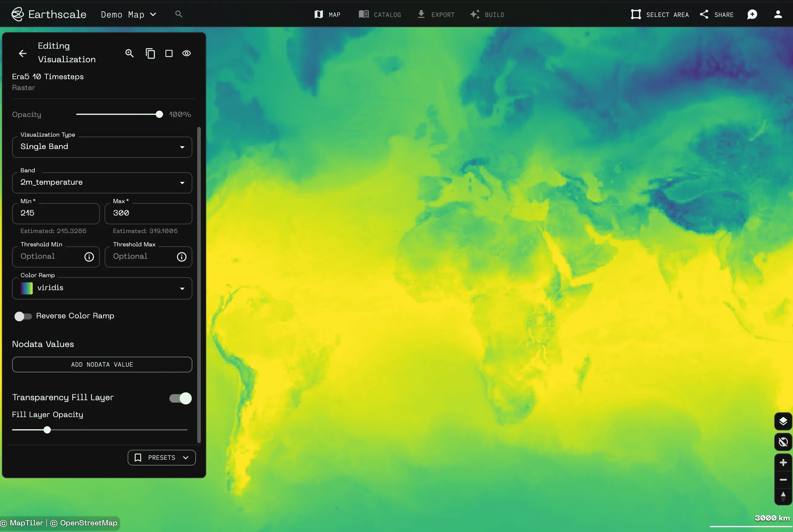Reset the map's north compass arrow
This screenshot has width=793, height=532.
[783, 496]
